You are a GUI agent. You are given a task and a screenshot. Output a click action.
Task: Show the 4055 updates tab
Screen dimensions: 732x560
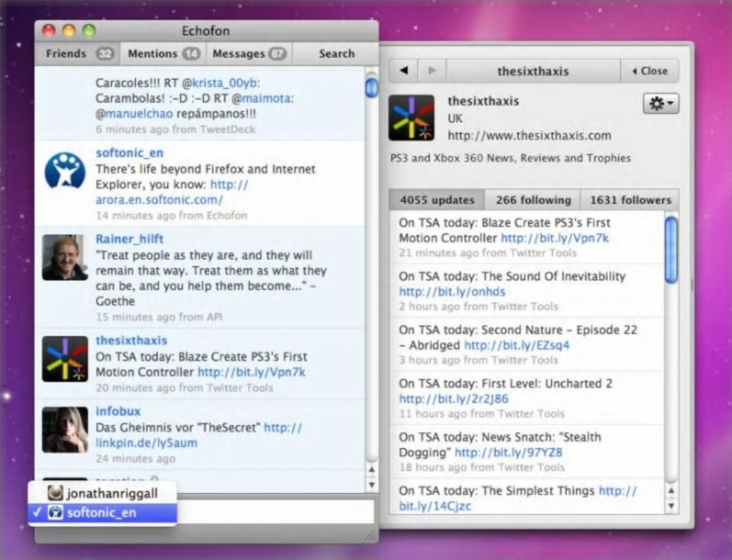(437, 200)
